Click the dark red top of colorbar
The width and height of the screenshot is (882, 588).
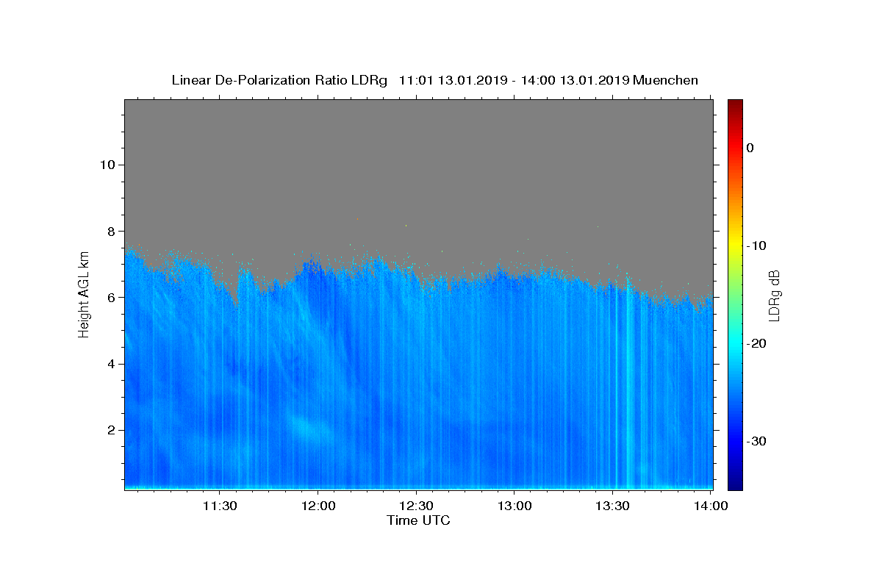735,105
